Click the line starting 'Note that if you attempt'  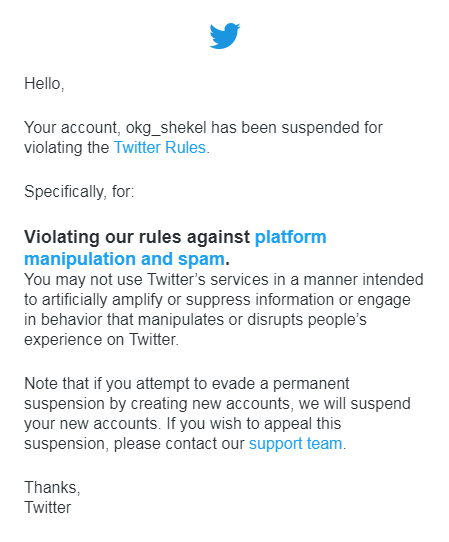pyautogui.click(x=187, y=384)
